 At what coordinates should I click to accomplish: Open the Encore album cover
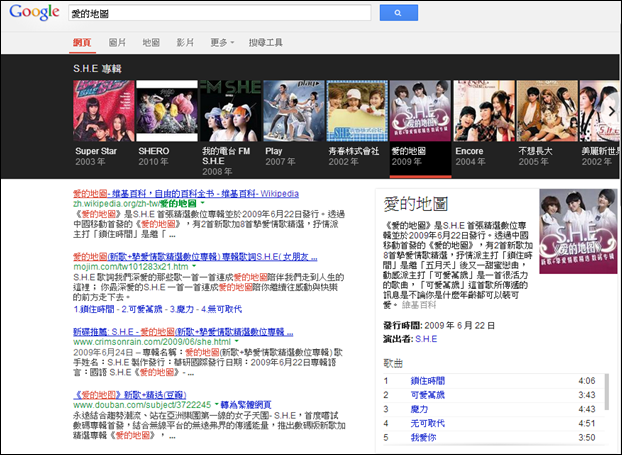pyautogui.click(x=484, y=111)
